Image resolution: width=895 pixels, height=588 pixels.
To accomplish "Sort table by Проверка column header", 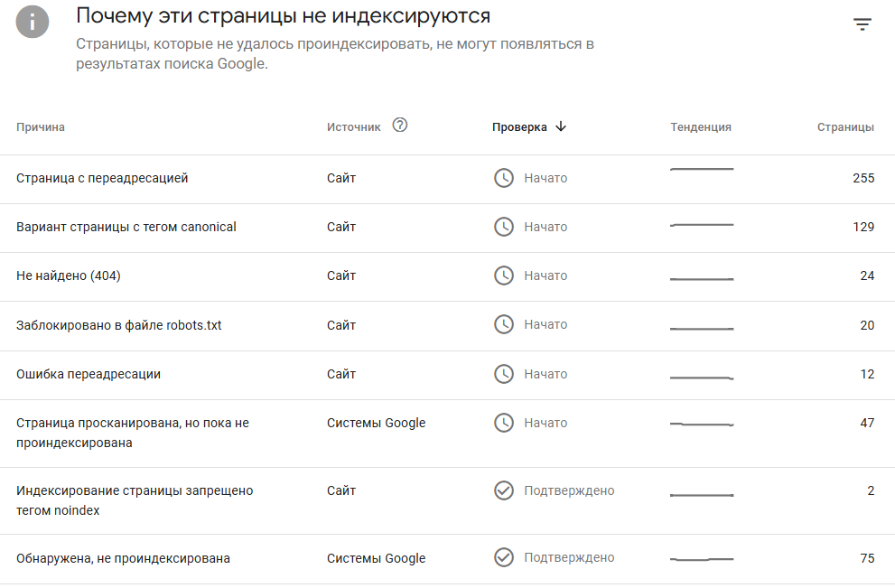I will pos(519,127).
